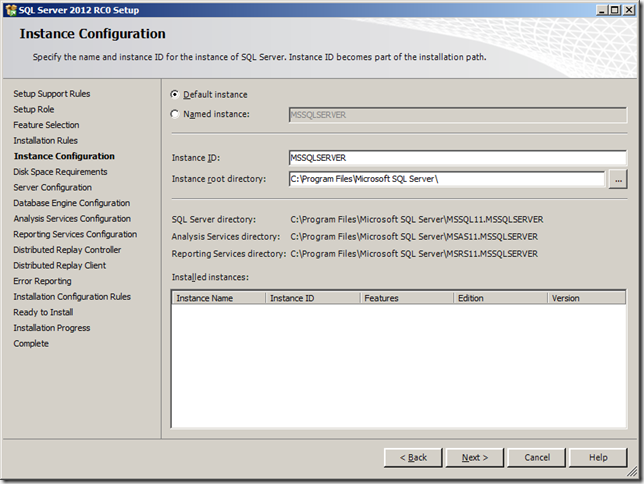The width and height of the screenshot is (644, 484).
Task: Click the Next button
Action: pyautogui.click(x=475, y=457)
